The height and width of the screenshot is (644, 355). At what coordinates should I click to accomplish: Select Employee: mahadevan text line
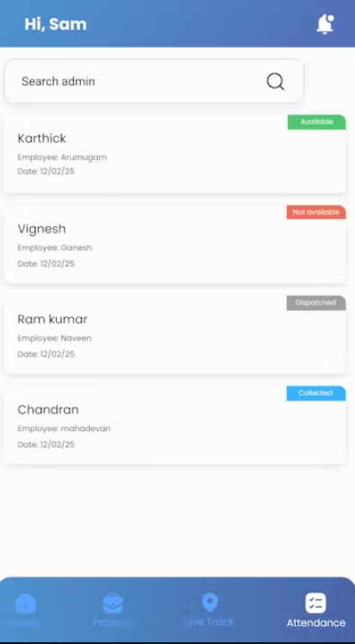pyautogui.click(x=64, y=428)
